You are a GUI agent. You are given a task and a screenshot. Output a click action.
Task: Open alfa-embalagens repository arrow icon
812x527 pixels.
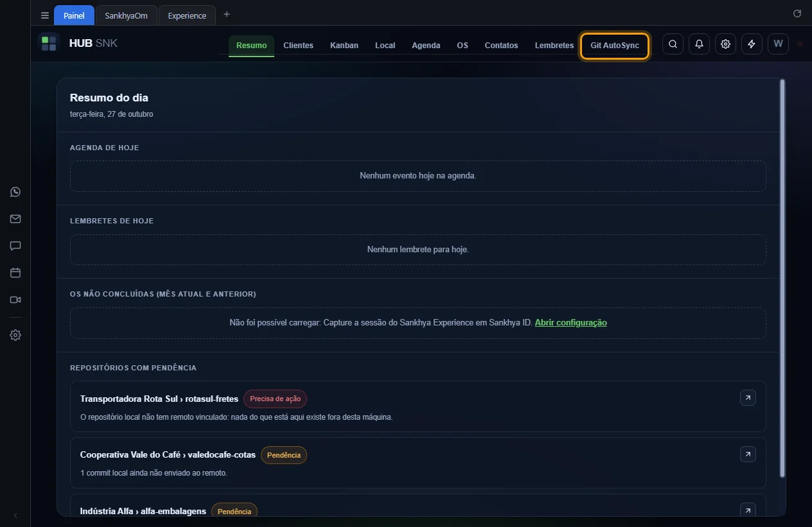point(748,510)
